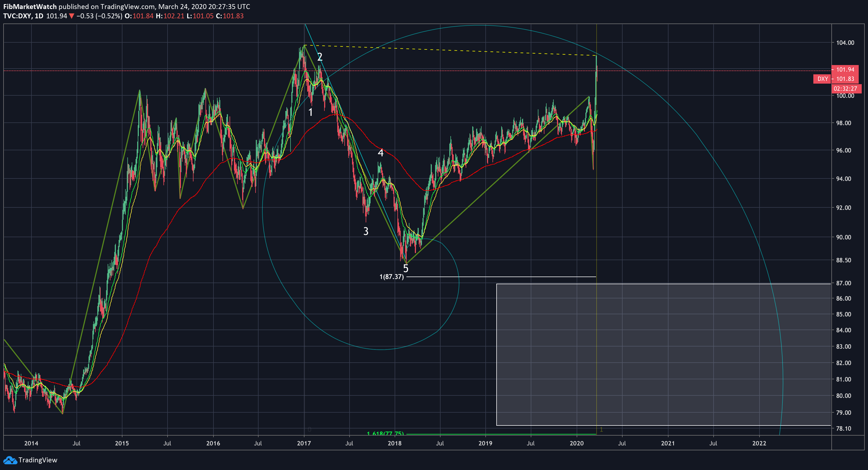Click the 101.94 current price label

click(x=845, y=69)
